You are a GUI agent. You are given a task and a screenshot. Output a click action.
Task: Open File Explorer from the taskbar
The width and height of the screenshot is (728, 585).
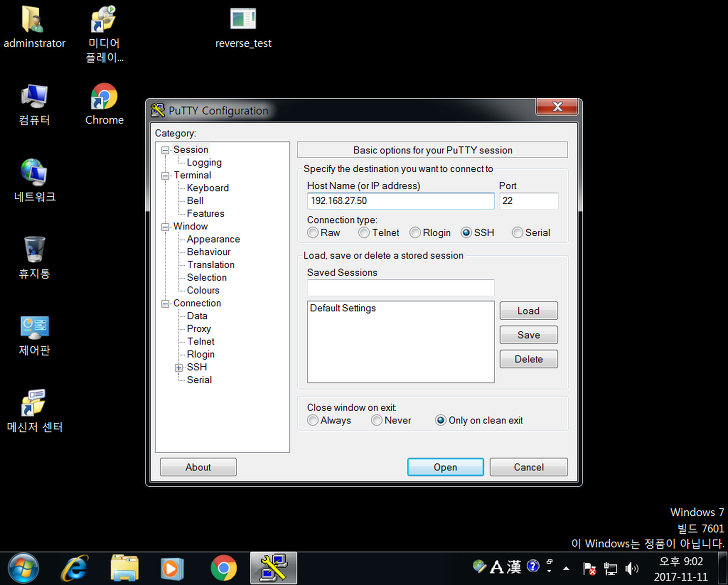(124, 567)
